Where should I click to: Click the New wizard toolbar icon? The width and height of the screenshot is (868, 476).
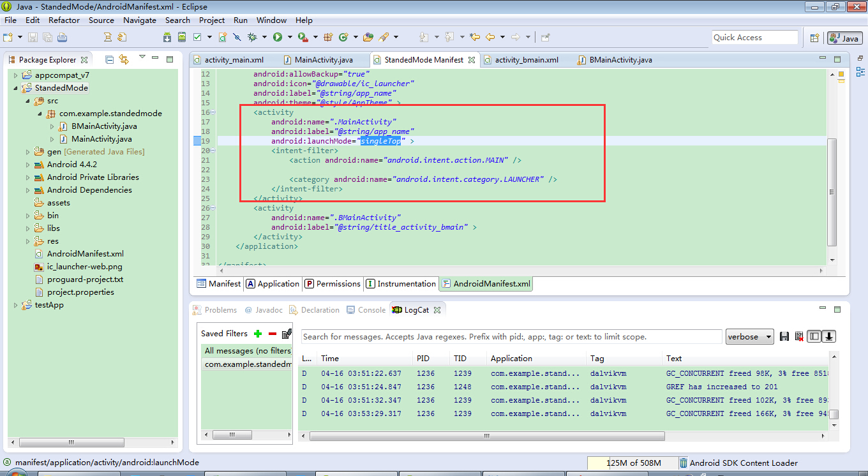[7, 37]
